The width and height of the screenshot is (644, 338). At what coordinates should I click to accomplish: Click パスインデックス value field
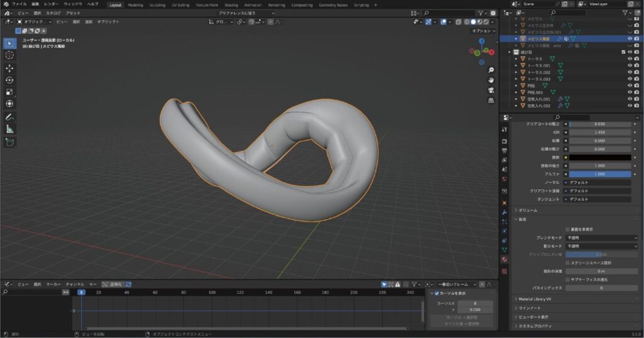[x=602, y=288]
